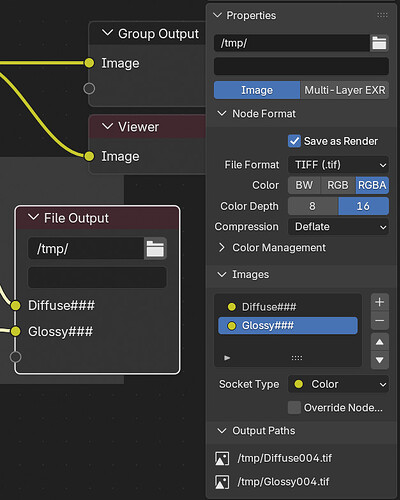Set Color mode to RGBA
Screen dimensions: 400x500
(372, 185)
